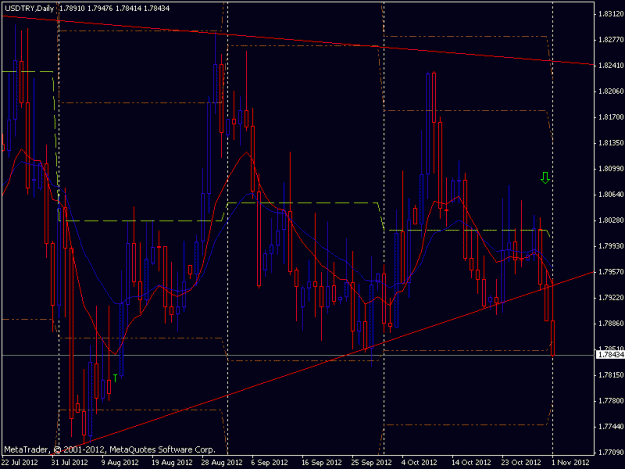Click the 6 Sep 2012 date label

(x=269, y=462)
